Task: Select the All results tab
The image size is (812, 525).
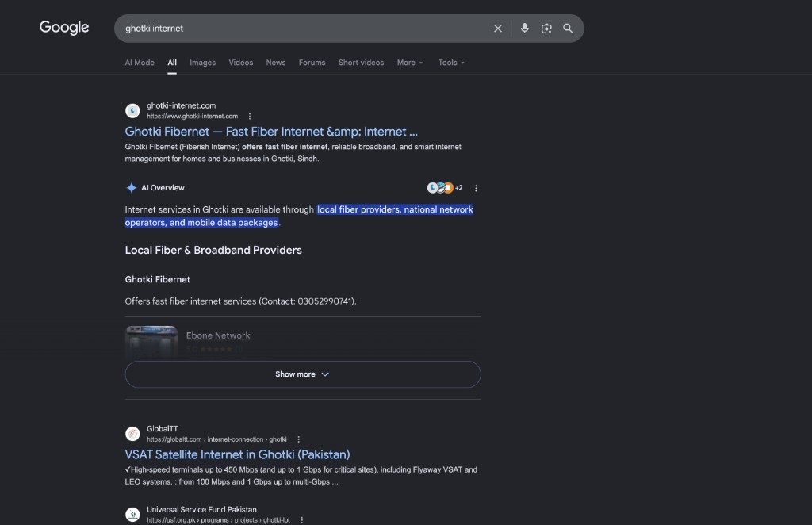Action: [x=172, y=63]
